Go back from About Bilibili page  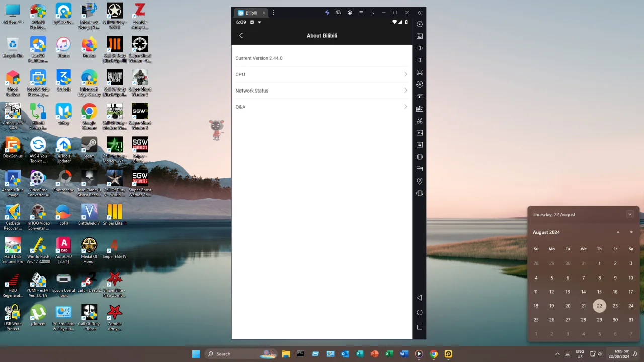coord(241,36)
